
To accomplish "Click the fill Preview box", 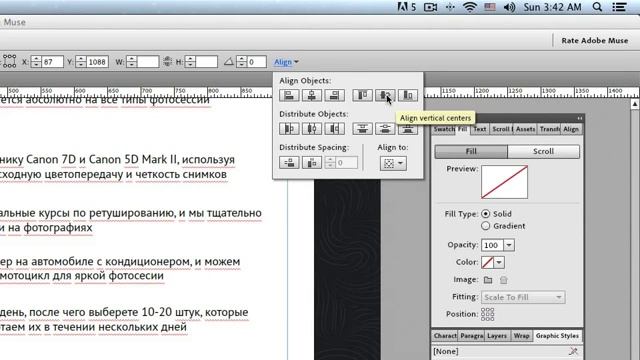I will tap(504, 182).
